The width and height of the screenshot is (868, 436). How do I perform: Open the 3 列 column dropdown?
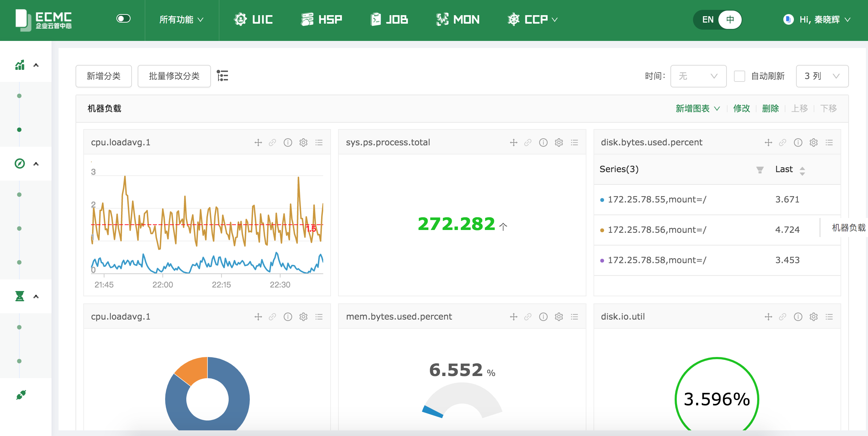[x=822, y=76]
